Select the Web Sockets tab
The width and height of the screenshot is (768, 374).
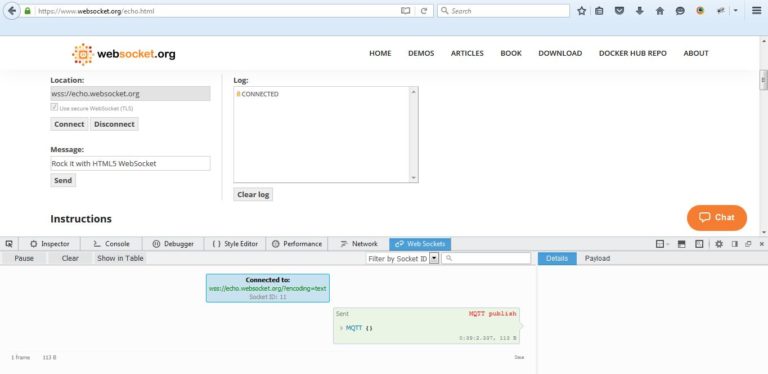(x=420, y=244)
